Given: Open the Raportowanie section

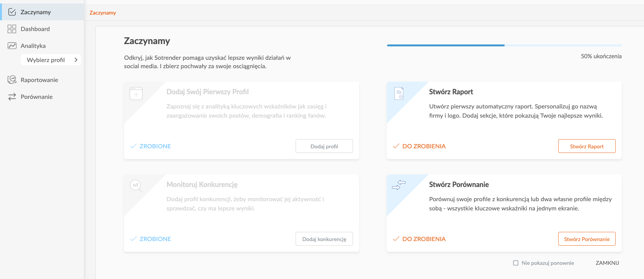Looking at the screenshot, I should coord(39,80).
